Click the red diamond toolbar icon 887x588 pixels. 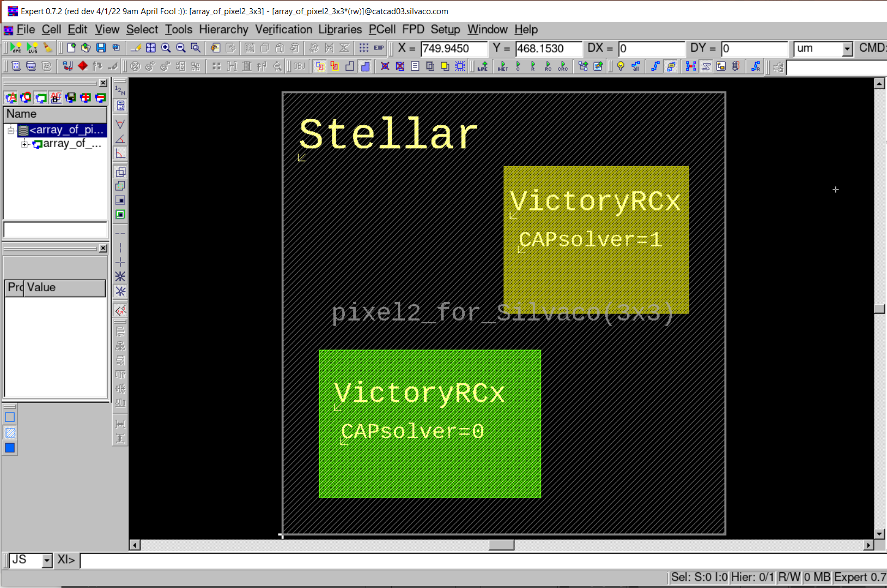pyautogui.click(x=83, y=66)
